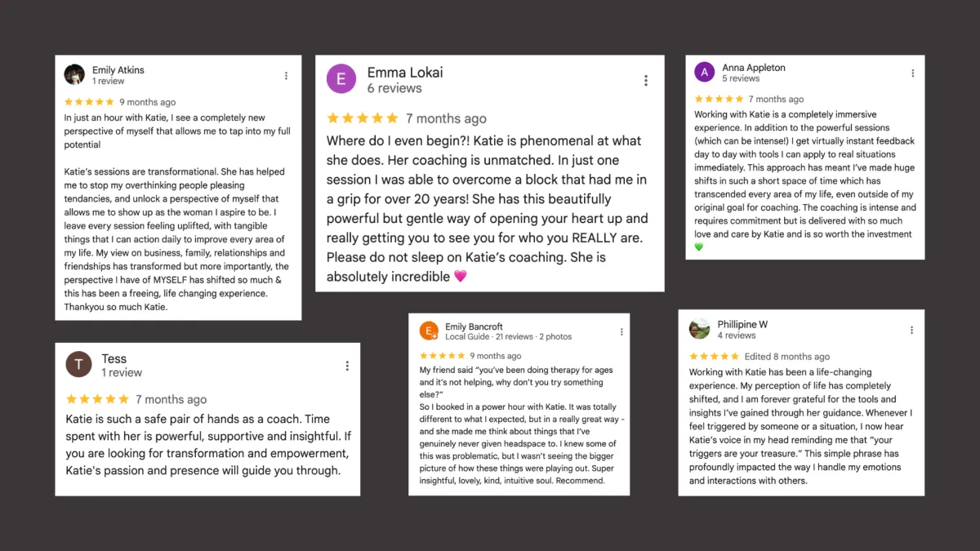Click Phillipine W's profile photo
The width and height of the screenshot is (980, 551).
(699, 329)
